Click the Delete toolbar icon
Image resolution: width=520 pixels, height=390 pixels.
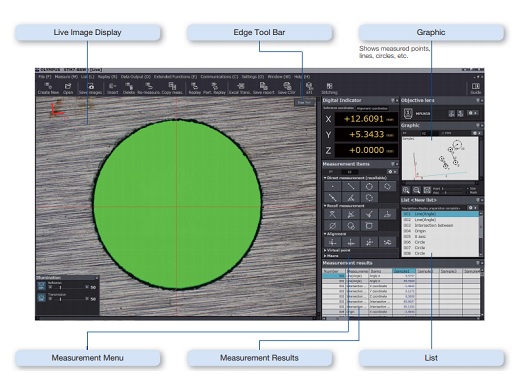[x=129, y=88]
